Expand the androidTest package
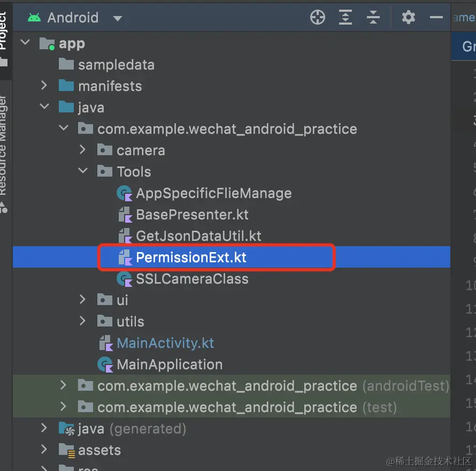The width and height of the screenshot is (476, 471). 63,385
